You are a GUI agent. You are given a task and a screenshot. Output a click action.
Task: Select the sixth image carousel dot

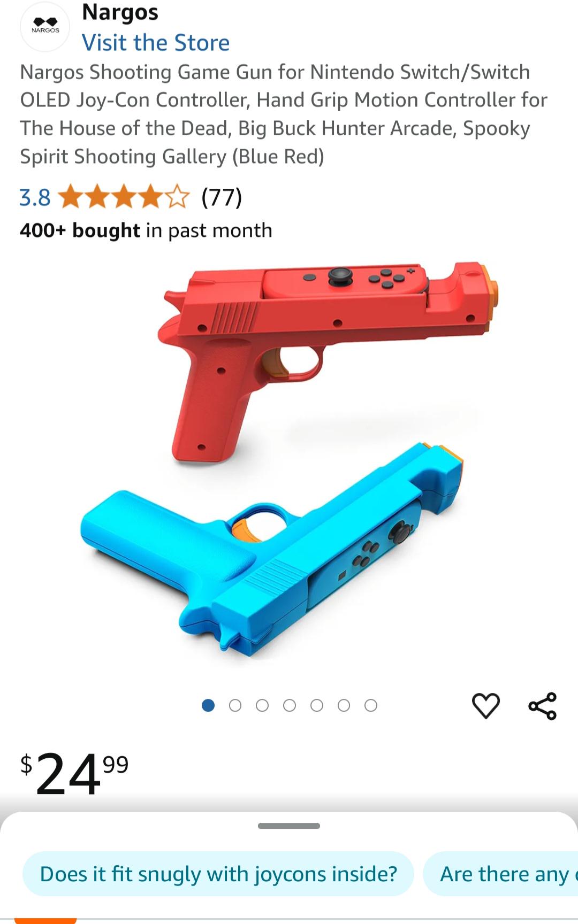[x=344, y=705]
